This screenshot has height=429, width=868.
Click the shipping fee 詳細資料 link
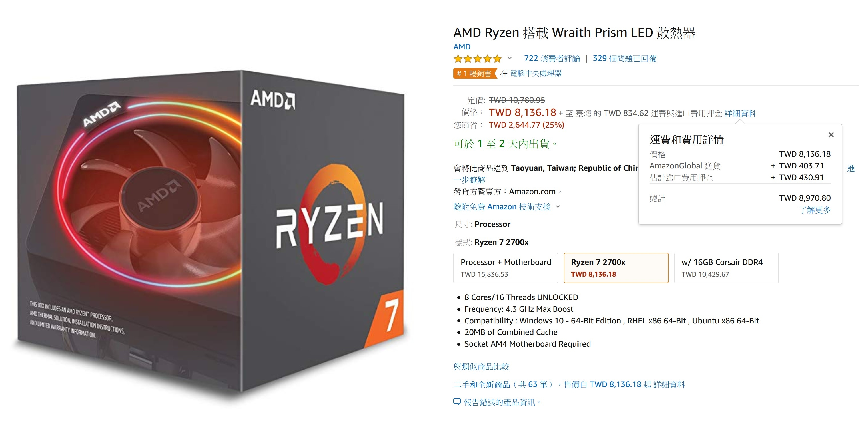click(740, 114)
